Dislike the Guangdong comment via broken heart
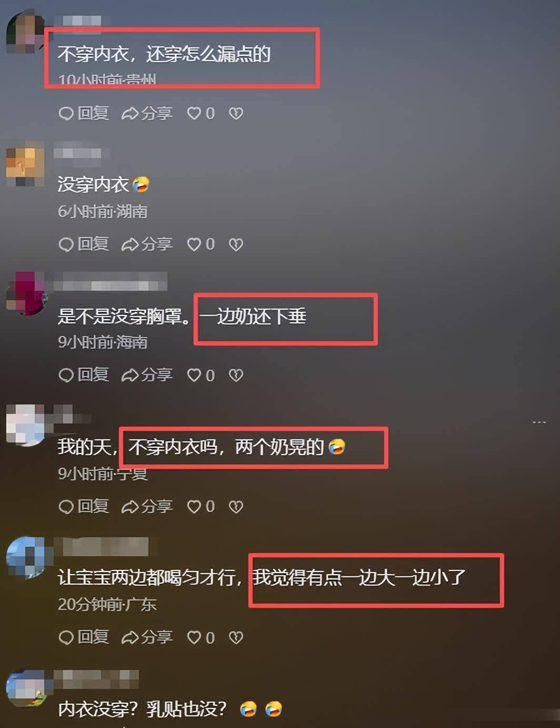Viewport: 560px width, 728px height. click(236, 637)
